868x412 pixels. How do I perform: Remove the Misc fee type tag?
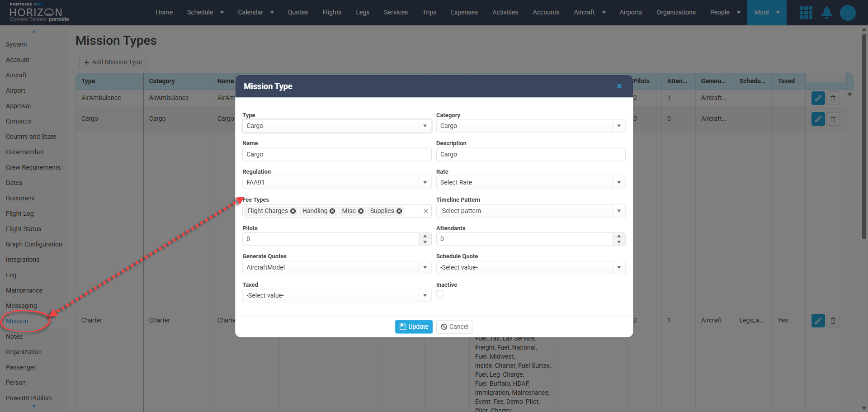361,211
